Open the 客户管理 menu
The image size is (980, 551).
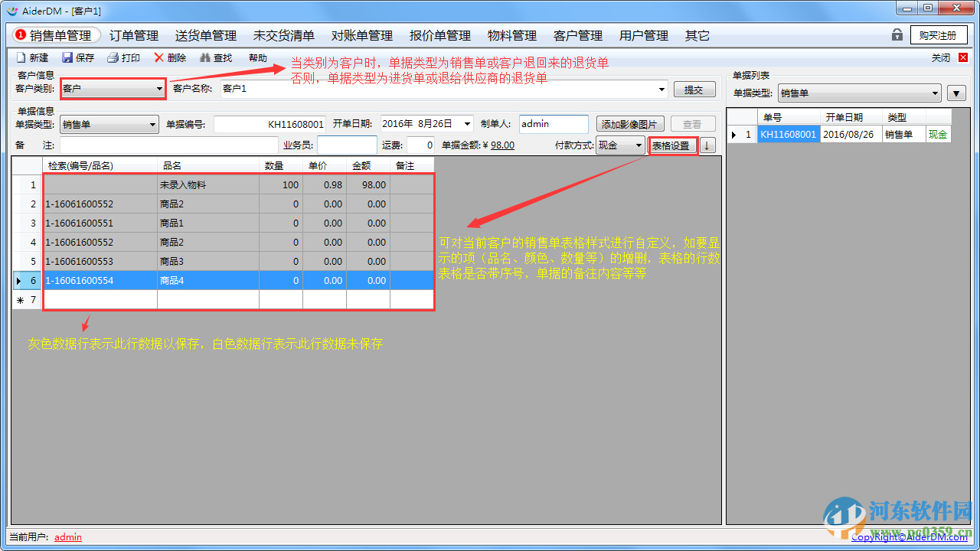point(578,35)
